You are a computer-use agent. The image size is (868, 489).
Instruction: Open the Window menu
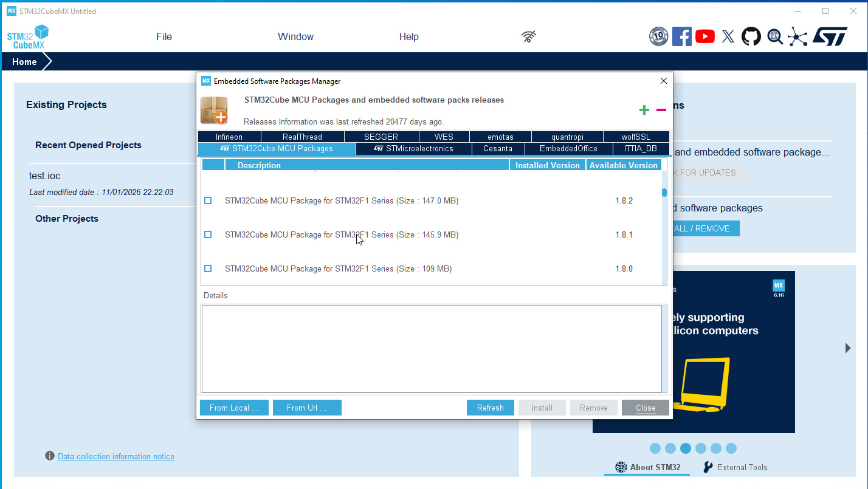click(x=296, y=36)
